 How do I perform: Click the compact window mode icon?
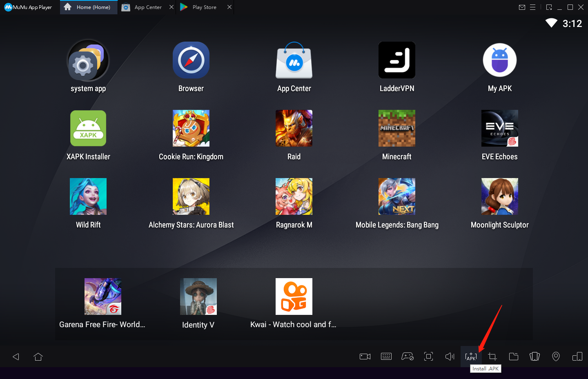point(549,7)
